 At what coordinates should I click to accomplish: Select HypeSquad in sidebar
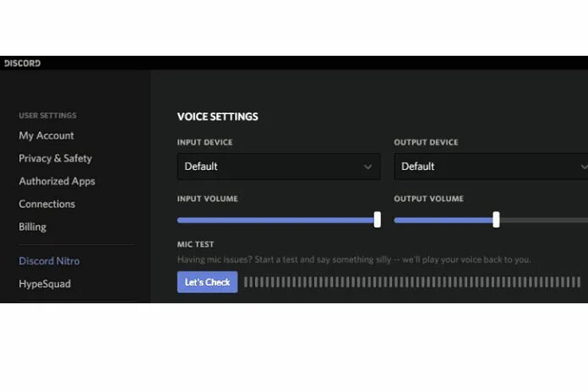point(45,284)
